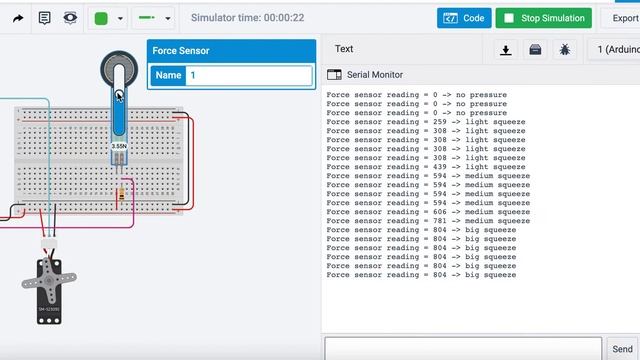Screen dimensions: 640x360
Task: Toggle the Serial Monitor panel icon
Action: (x=334, y=75)
